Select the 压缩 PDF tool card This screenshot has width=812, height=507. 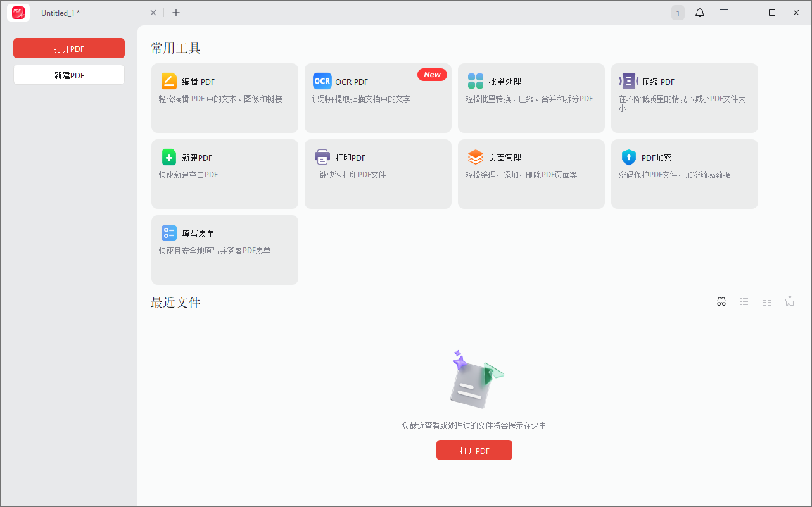coord(685,98)
